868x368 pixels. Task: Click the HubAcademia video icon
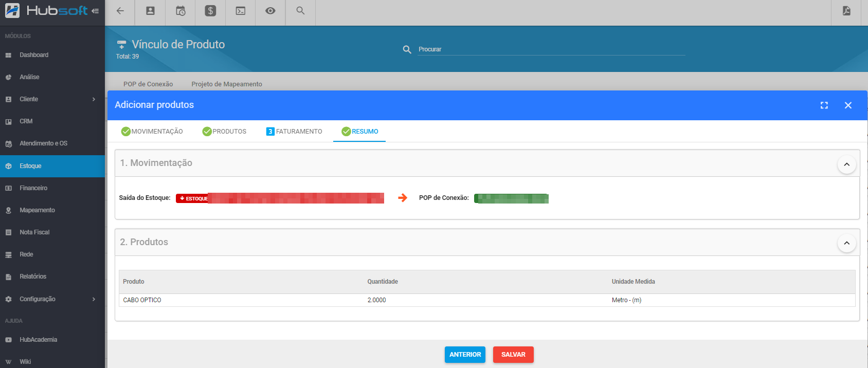8,340
